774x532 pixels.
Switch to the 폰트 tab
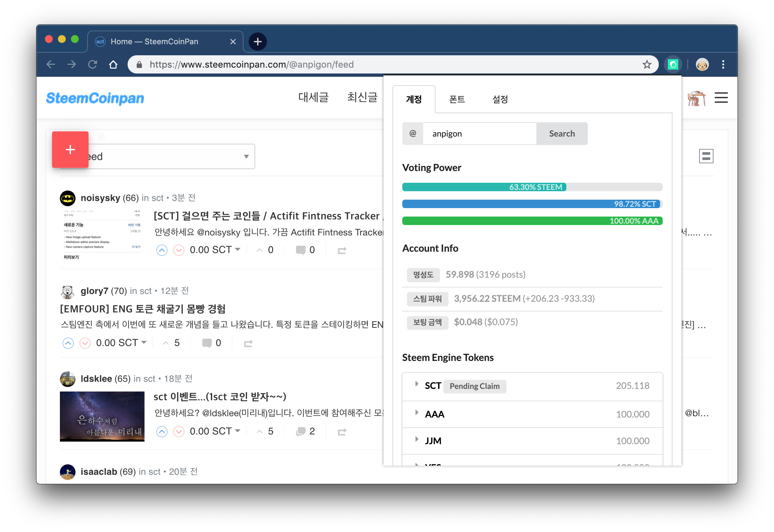point(457,99)
